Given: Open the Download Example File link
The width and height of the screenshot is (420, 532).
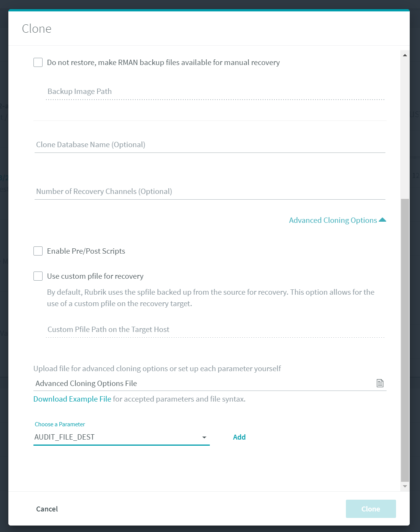Looking at the screenshot, I should click(72, 399).
